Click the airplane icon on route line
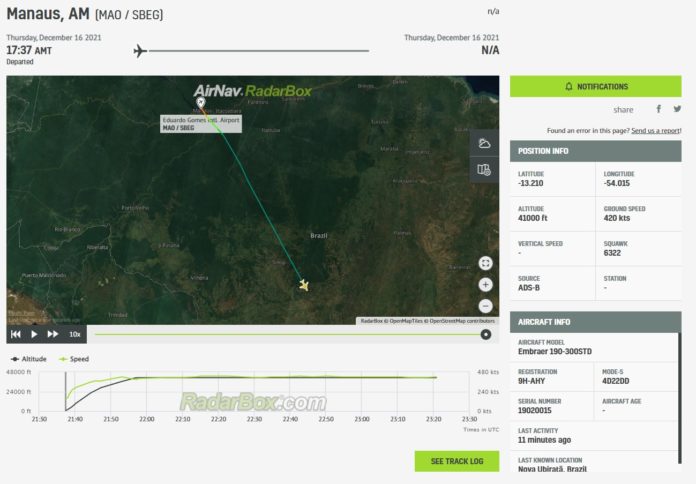 tap(140, 51)
